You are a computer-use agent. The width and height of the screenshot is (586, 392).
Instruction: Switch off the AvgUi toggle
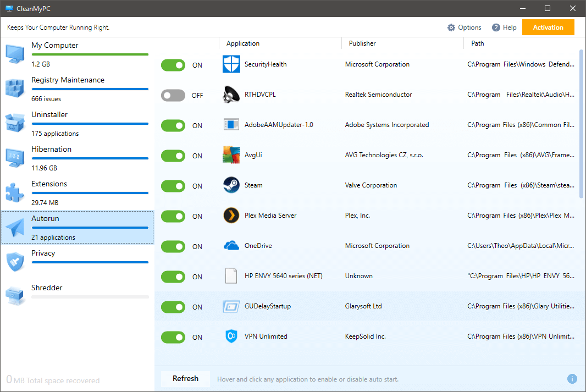coord(173,156)
